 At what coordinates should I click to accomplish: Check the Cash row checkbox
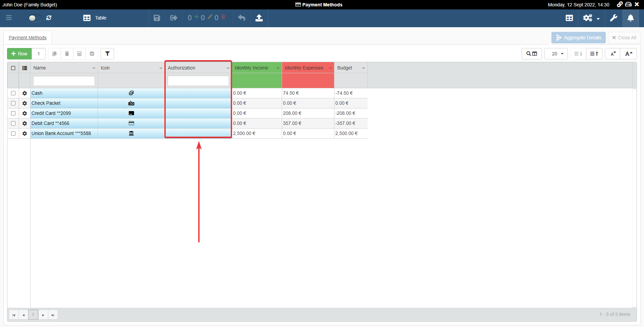pos(13,93)
